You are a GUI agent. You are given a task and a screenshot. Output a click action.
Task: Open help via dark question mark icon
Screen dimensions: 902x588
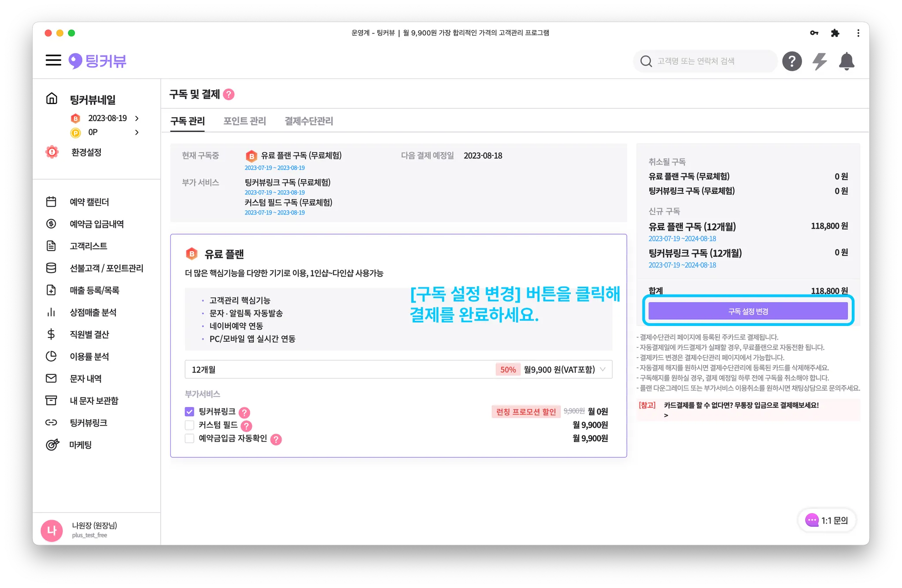coord(791,61)
